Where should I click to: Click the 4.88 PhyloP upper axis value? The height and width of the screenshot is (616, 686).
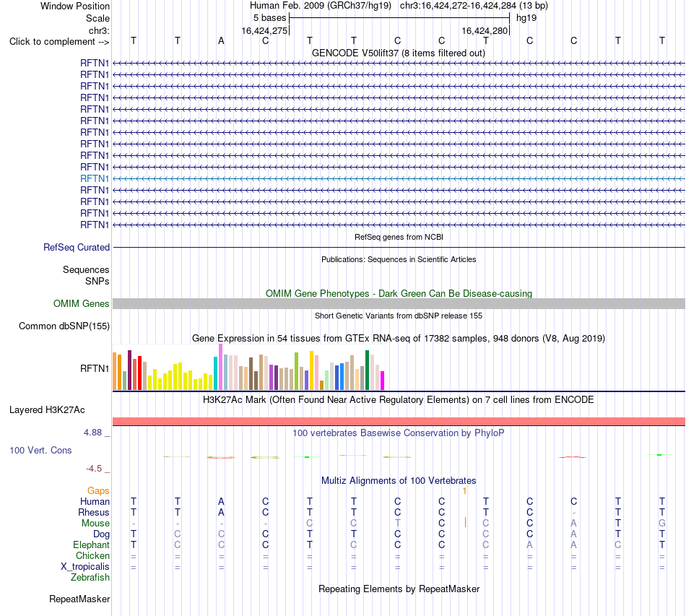pyautogui.click(x=92, y=433)
